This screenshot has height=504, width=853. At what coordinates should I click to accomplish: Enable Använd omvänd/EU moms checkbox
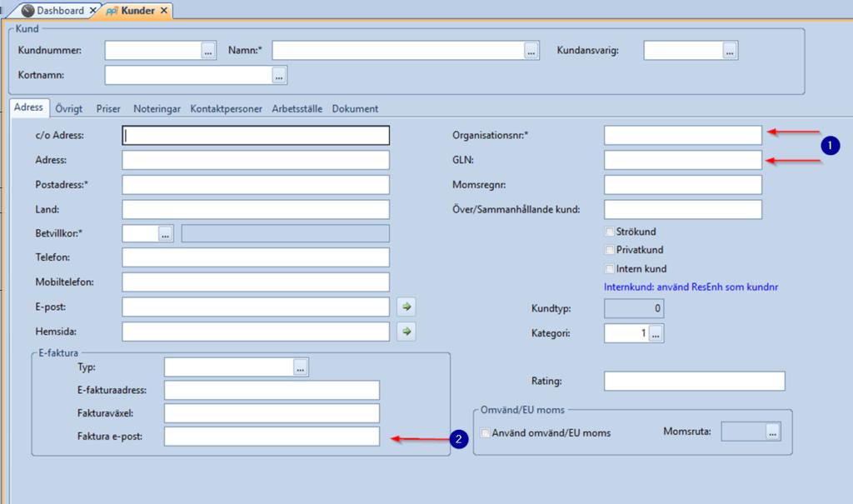[x=486, y=433]
